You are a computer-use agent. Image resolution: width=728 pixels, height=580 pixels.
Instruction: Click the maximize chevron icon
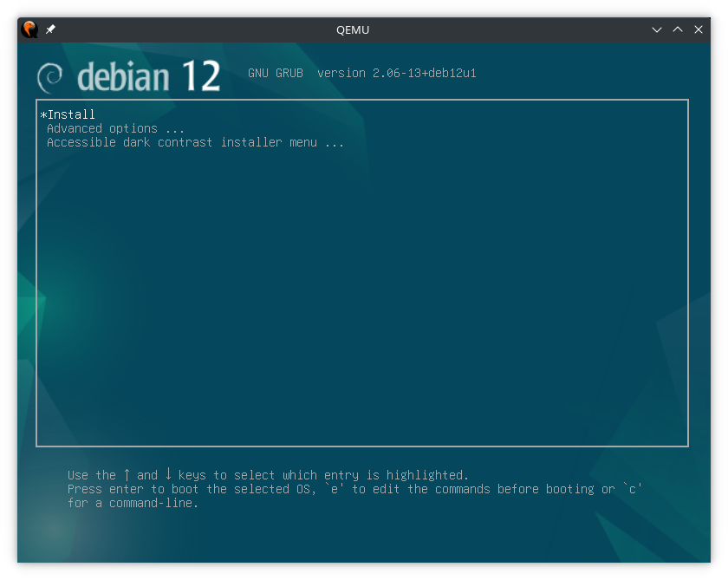677,29
